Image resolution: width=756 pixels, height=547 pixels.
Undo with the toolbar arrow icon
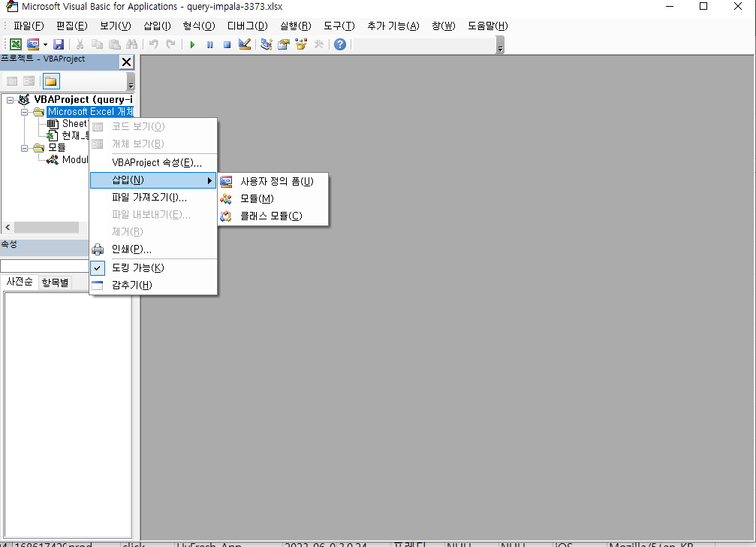coord(153,44)
